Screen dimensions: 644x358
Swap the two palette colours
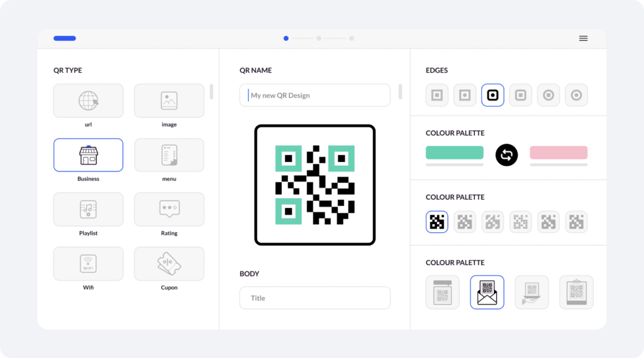pos(506,155)
